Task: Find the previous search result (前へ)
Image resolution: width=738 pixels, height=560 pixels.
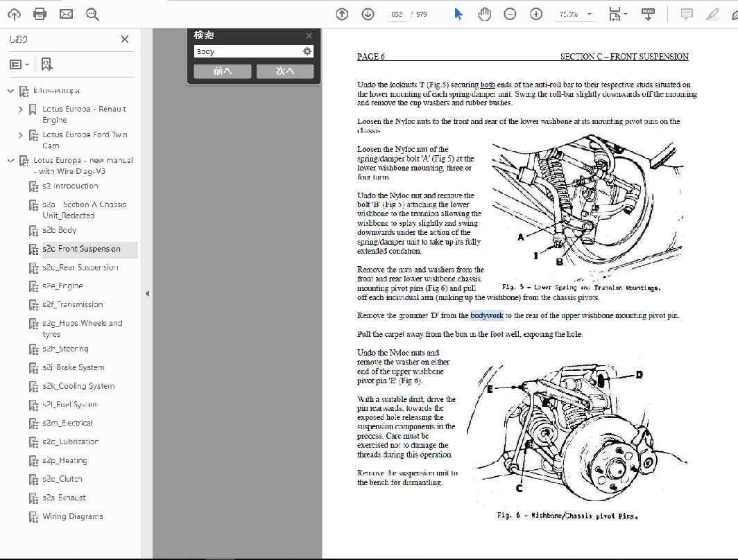Action: (x=223, y=71)
